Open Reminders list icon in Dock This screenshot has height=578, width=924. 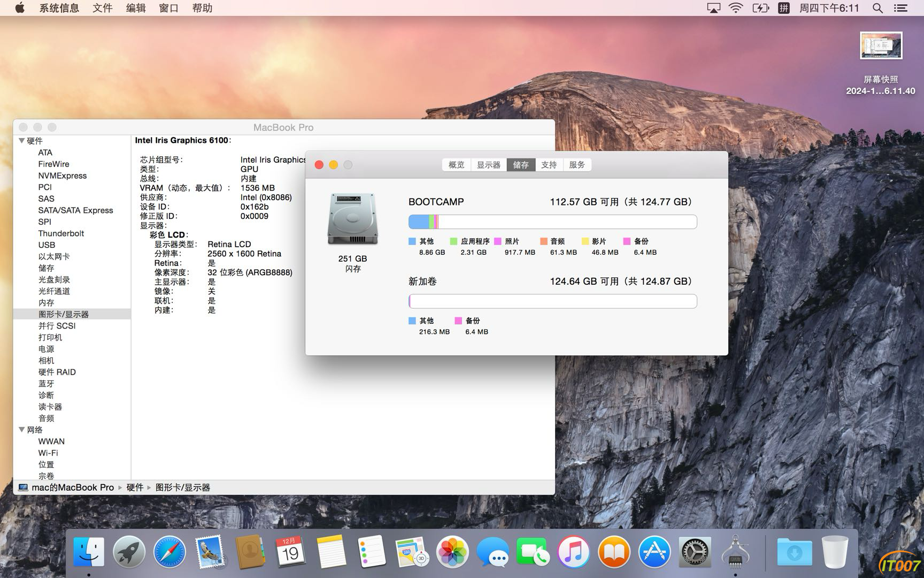pyautogui.click(x=371, y=552)
